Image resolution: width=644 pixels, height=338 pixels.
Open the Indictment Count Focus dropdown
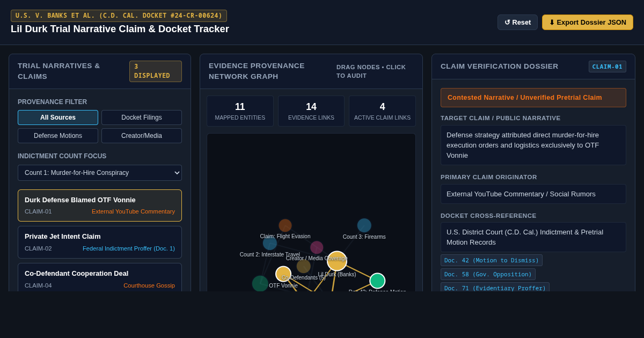[x=100, y=173]
